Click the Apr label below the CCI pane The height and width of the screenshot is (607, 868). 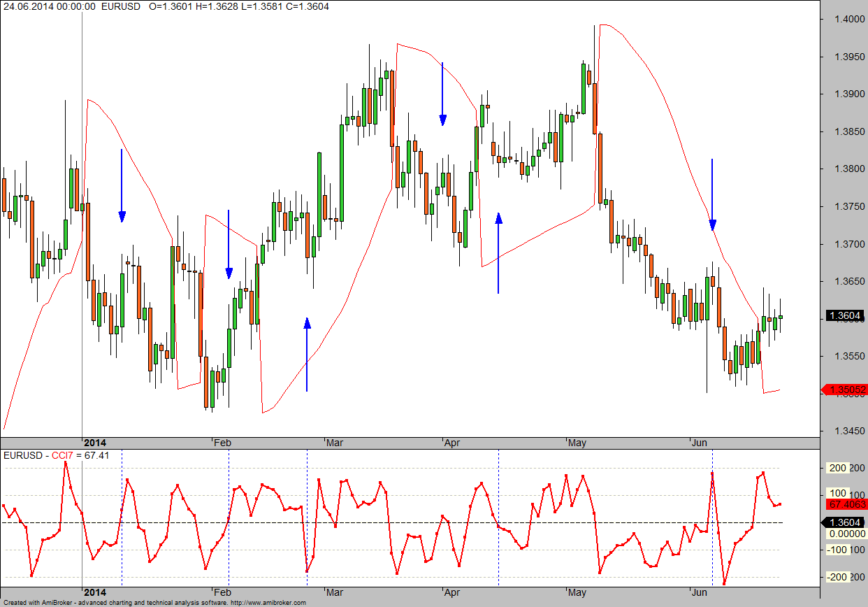coord(452,593)
